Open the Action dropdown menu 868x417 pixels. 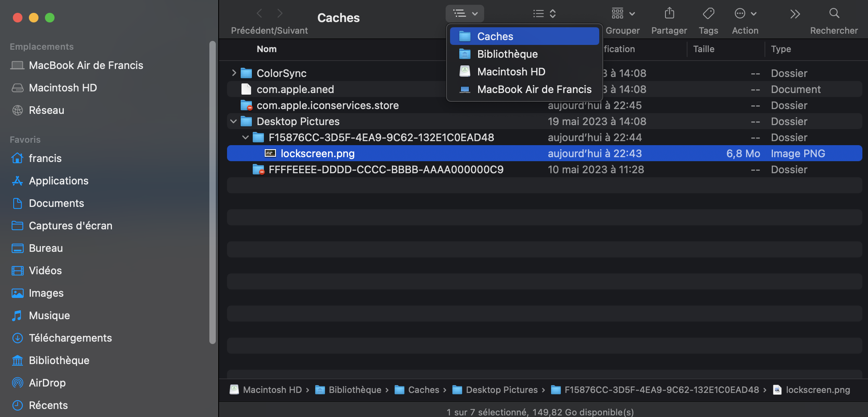(x=745, y=14)
